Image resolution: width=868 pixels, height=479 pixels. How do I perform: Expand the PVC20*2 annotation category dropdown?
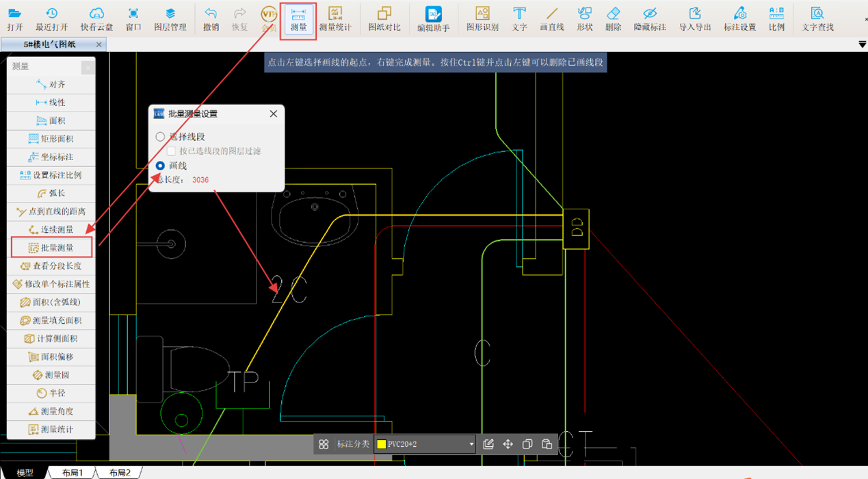pyautogui.click(x=471, y=444)
